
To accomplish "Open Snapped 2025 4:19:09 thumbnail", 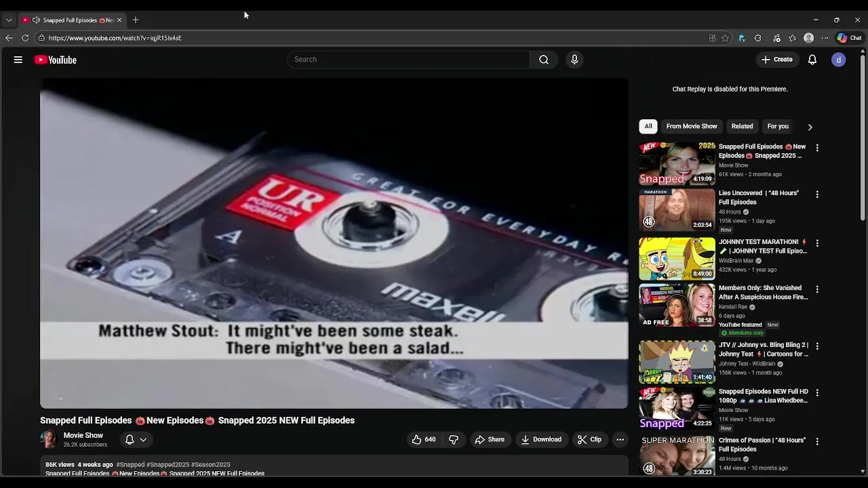I will [677, 163].
